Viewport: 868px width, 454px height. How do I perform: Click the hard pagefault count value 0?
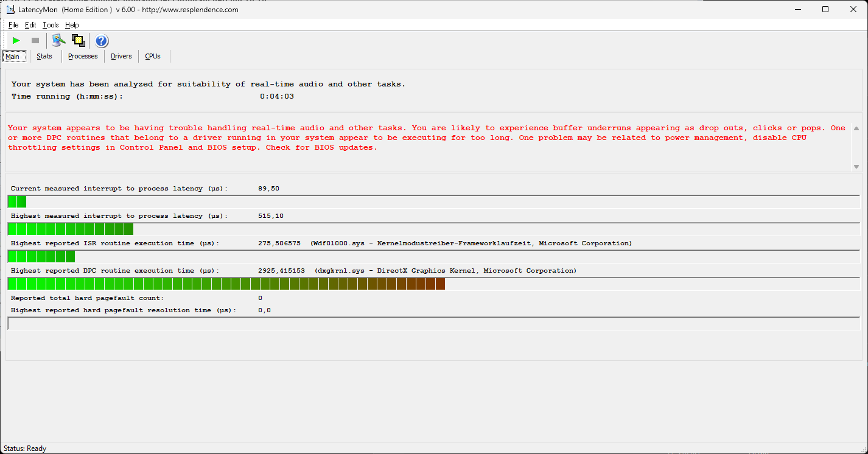click(260, 298)
